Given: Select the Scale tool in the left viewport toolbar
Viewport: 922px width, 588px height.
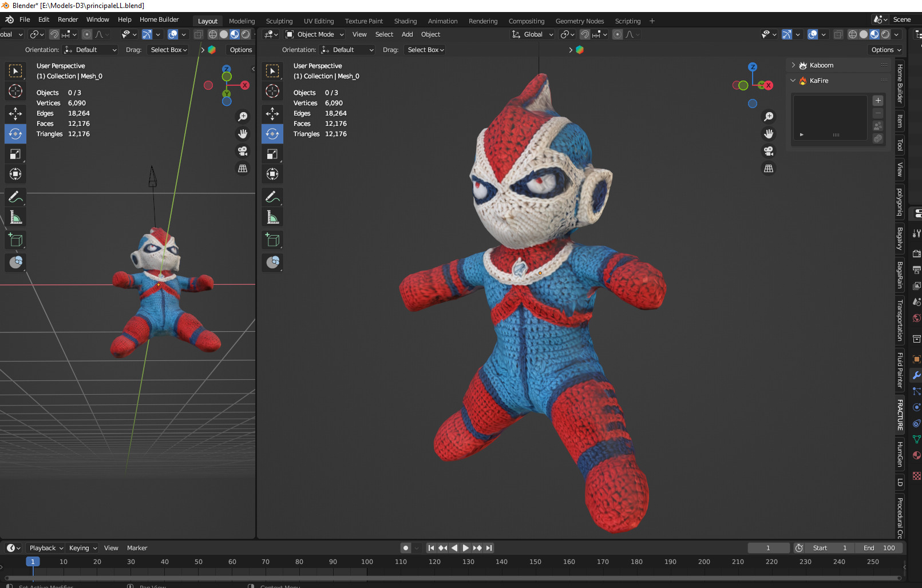Looking at the screenshot, I should tap(15, 154).
